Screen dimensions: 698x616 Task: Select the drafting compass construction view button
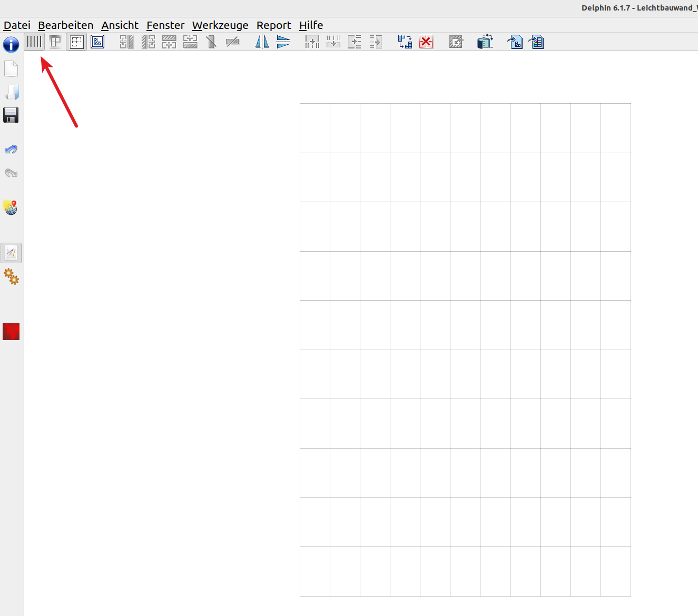point(11,253)
